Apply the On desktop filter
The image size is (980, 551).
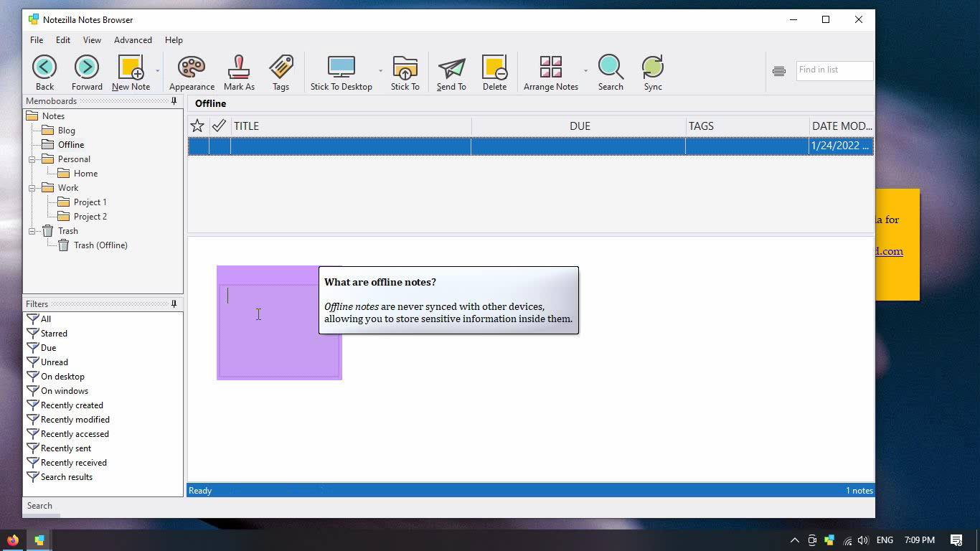point(62,377)
